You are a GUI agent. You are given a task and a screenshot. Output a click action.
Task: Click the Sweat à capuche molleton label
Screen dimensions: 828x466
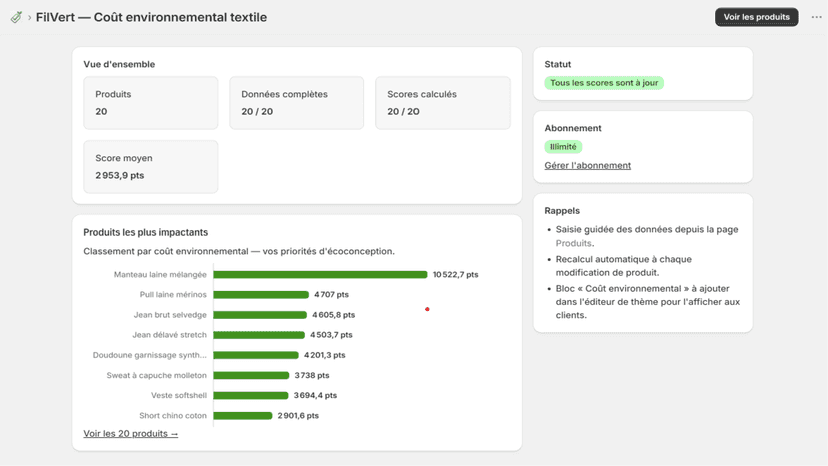(x=156, y=375)
